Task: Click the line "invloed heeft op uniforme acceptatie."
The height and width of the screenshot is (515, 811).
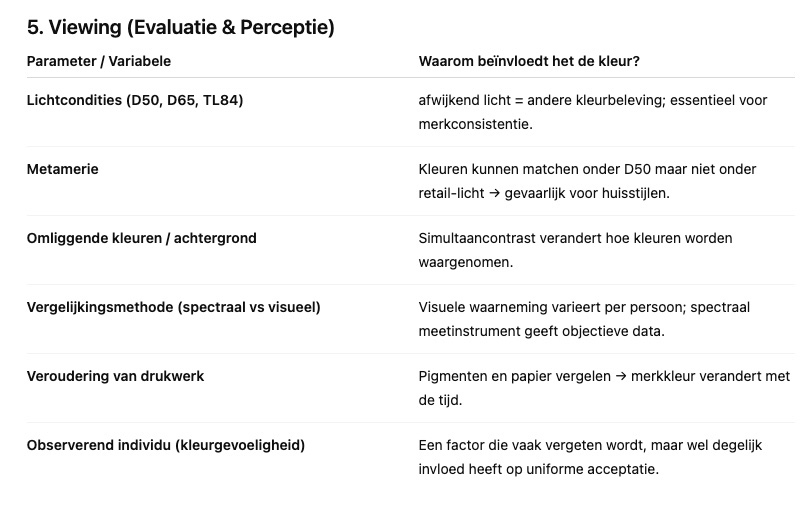Action: 539,468
